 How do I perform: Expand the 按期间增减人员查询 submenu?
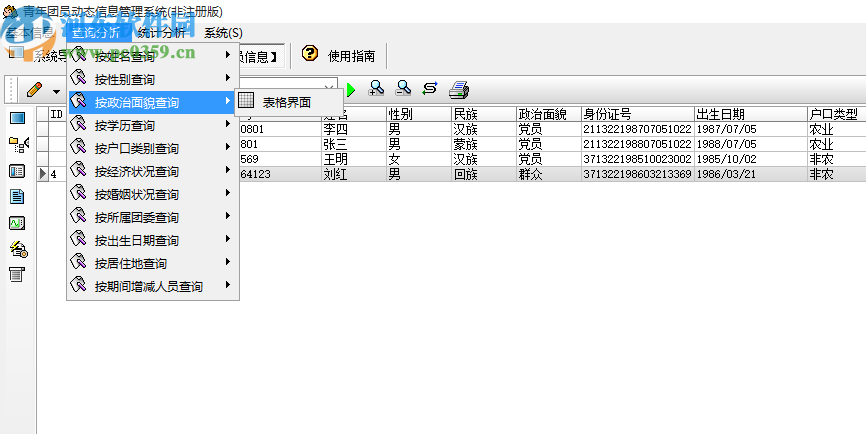[153, 287]
